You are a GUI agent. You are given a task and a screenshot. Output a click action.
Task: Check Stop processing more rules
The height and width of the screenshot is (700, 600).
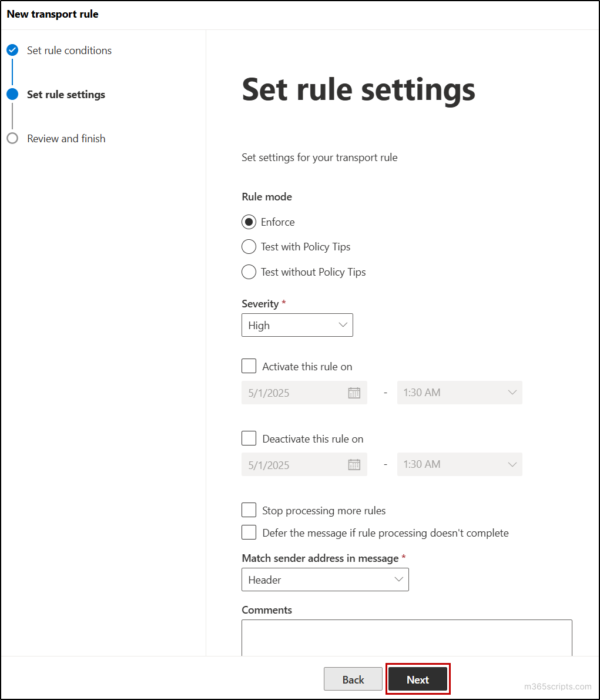click(x=249, y=510)
